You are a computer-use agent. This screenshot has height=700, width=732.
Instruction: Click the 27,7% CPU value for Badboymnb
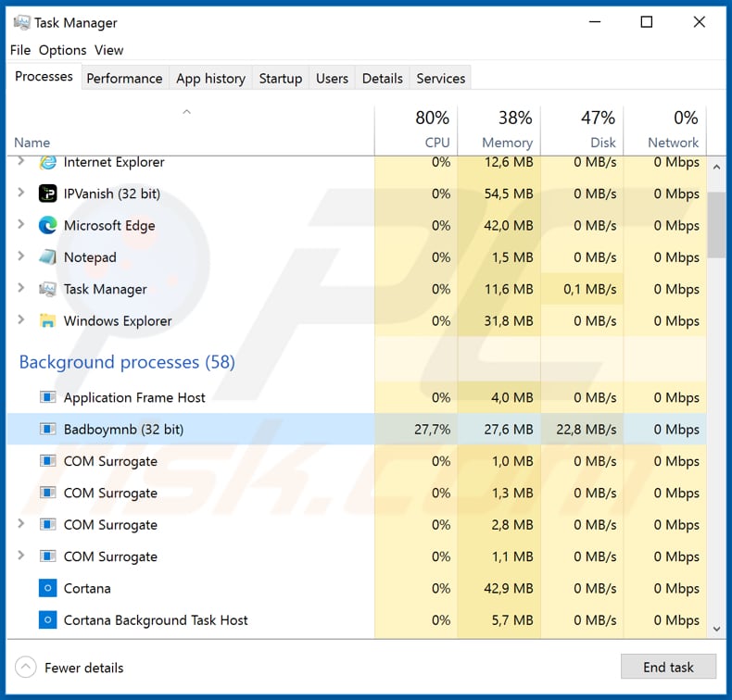433,429
